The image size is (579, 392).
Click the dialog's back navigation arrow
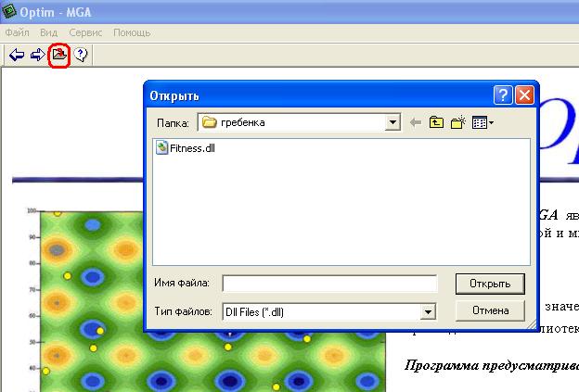tap(415, 122)
